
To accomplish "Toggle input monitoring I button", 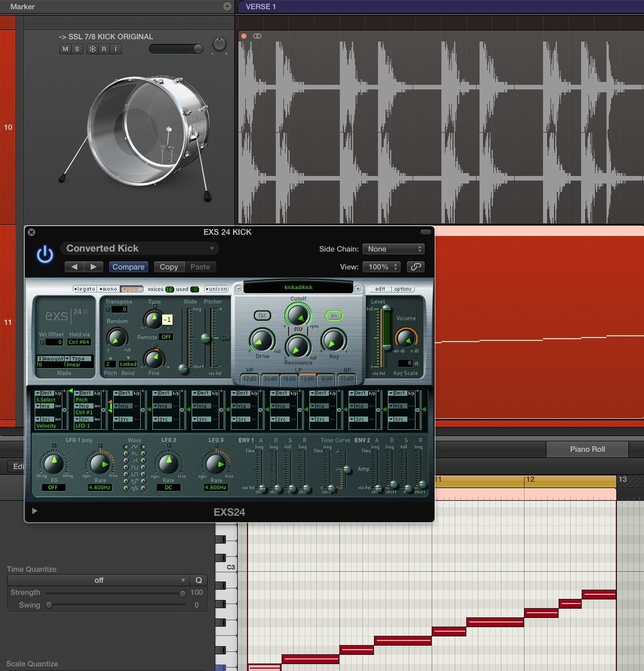I will pos(115,49).
